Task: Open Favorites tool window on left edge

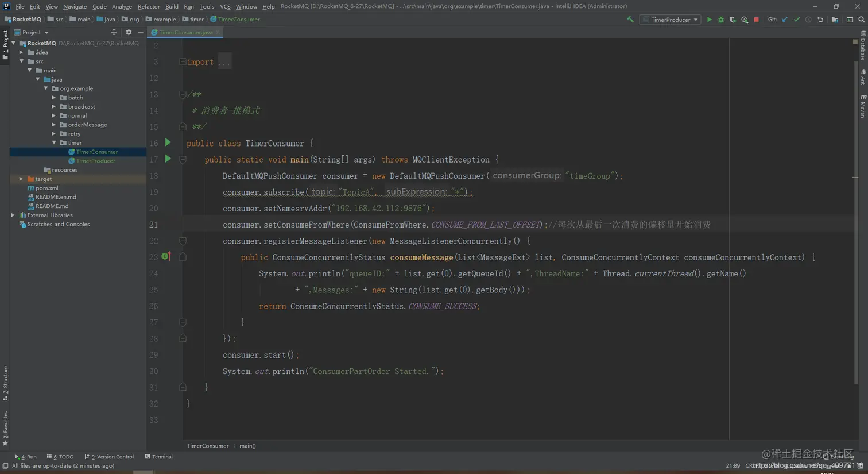Action: [x=5, y=428]
